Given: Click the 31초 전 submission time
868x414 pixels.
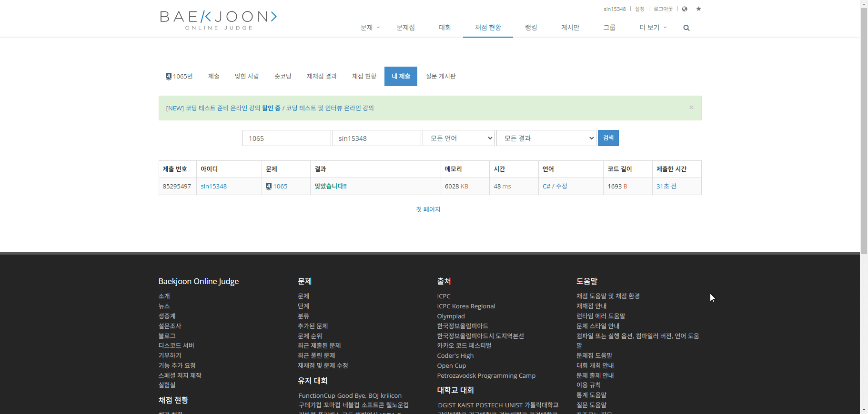Looking at the screenshot, I should [666, 186].
